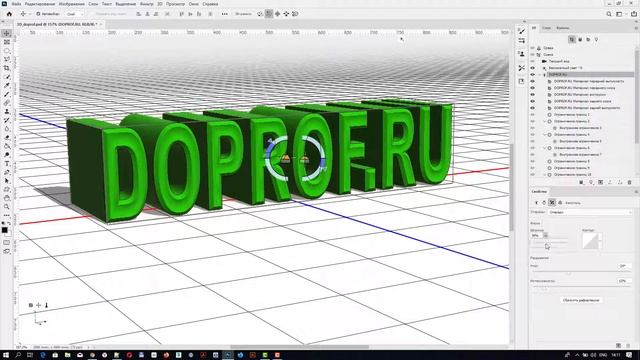Collapse the Ограничение границы 2 node
The height and width of the screenshot is (360, 640).
pos(544,121)
